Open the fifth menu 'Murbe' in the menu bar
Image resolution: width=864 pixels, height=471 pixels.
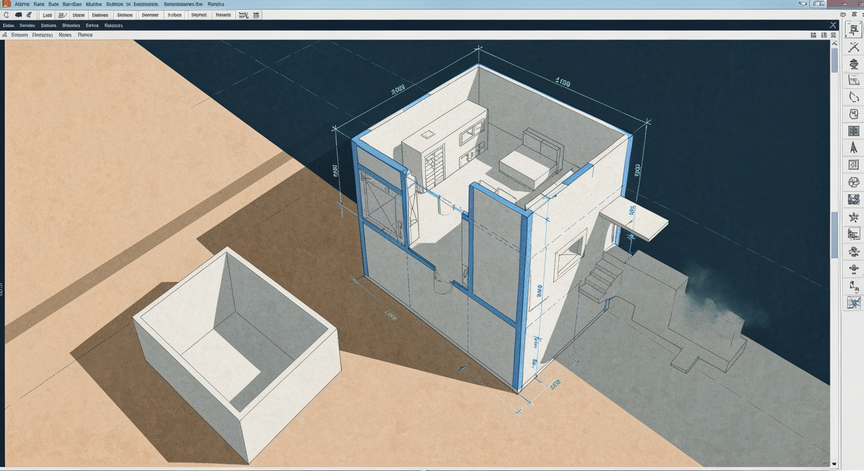point(94,4)
